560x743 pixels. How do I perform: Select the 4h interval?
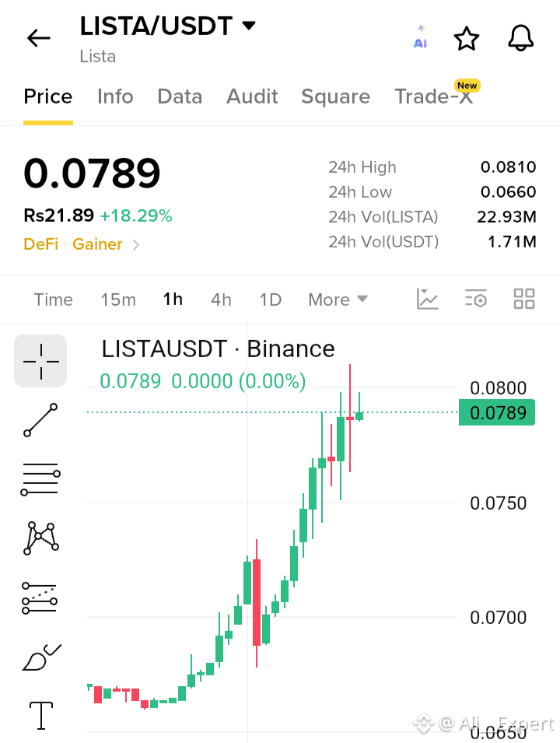[221, 300]
